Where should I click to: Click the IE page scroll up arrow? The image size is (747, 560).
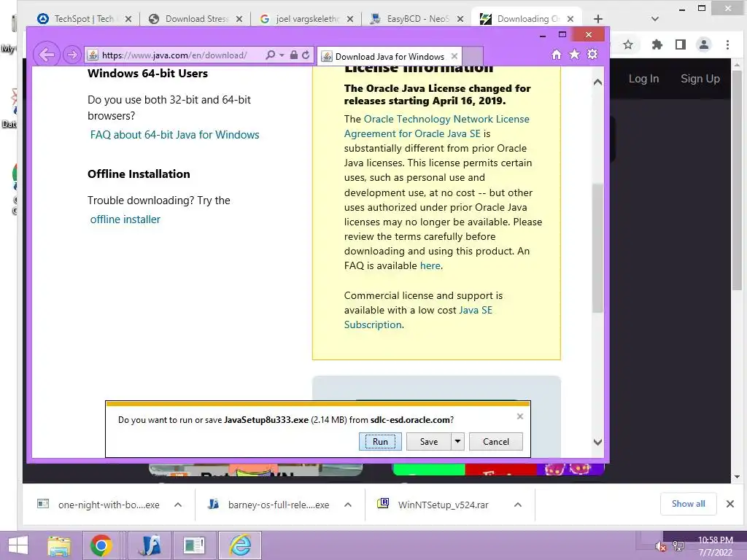[x=597, y=82]
